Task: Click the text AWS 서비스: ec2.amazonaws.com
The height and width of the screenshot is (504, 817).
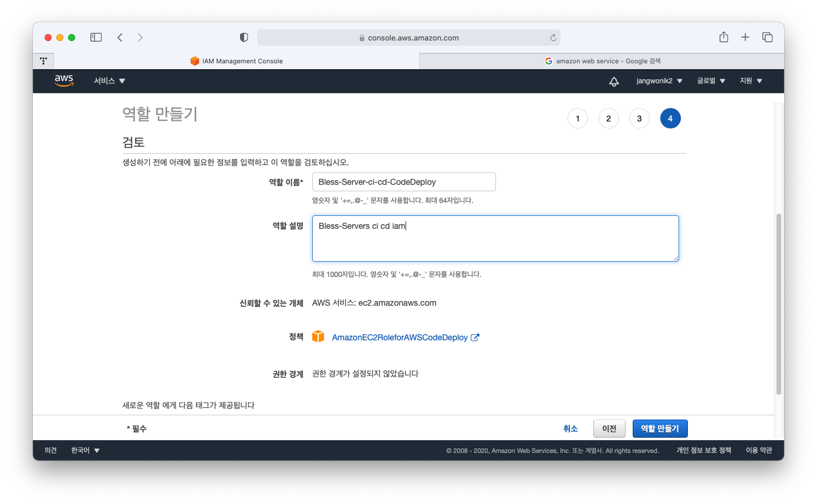Action: 374,303
